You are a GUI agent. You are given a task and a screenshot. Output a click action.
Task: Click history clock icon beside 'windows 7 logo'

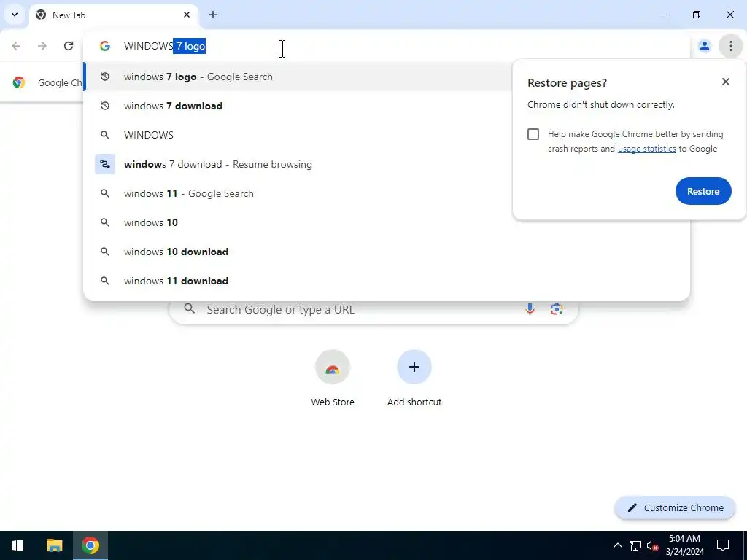tap(105, 77)
